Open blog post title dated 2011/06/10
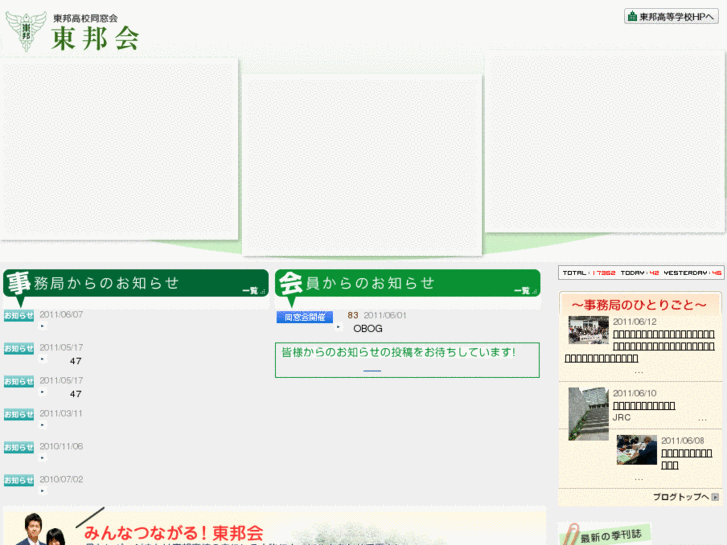Viewport: 727px width, 545px height. pyautogui.click(x=644, y=406)
